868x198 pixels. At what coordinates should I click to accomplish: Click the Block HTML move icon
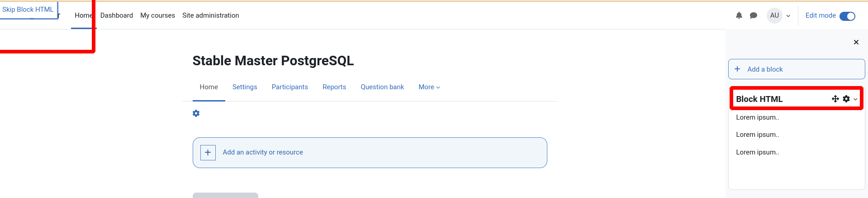pyautogui.click(x=835, y=99)
